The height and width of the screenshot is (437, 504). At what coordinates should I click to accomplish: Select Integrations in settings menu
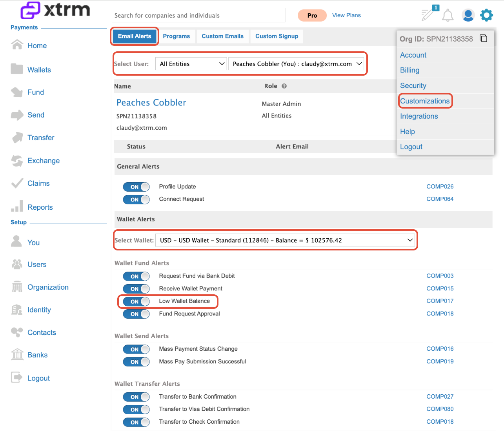419,116
